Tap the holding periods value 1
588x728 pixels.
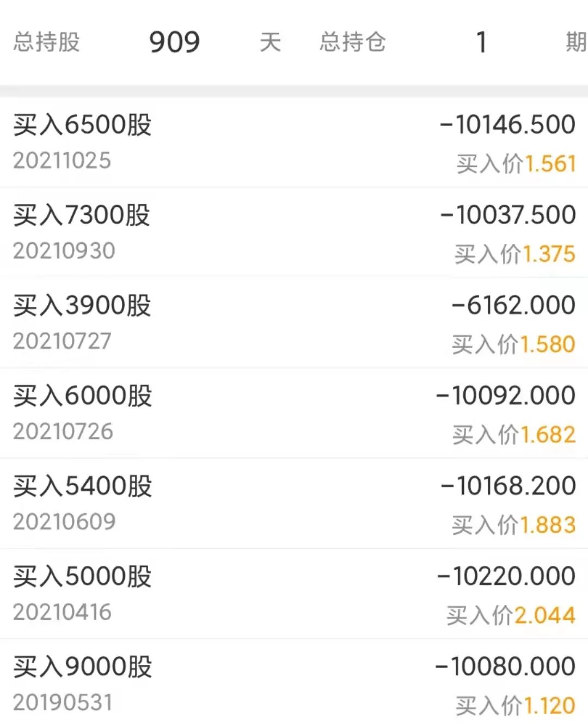tap(481, 42)
